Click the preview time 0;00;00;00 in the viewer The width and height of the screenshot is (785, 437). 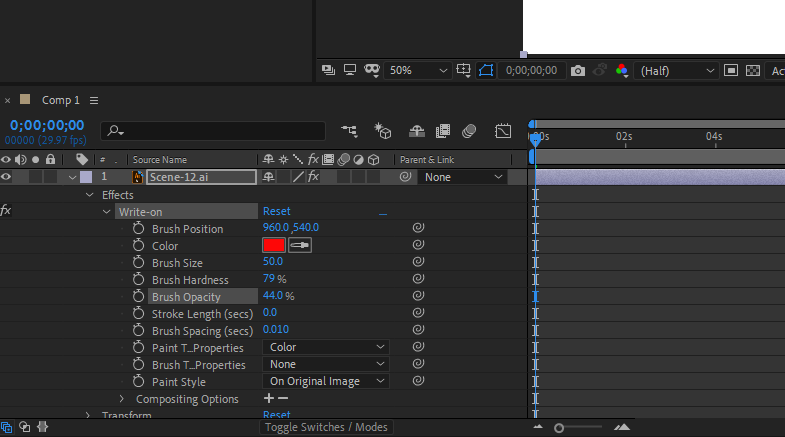(531, 71)
